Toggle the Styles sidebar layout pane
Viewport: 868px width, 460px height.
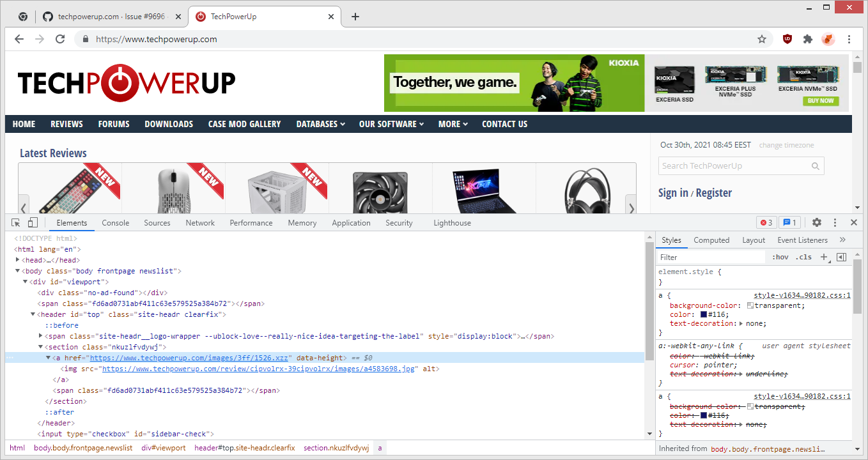[x=841, y=256]
